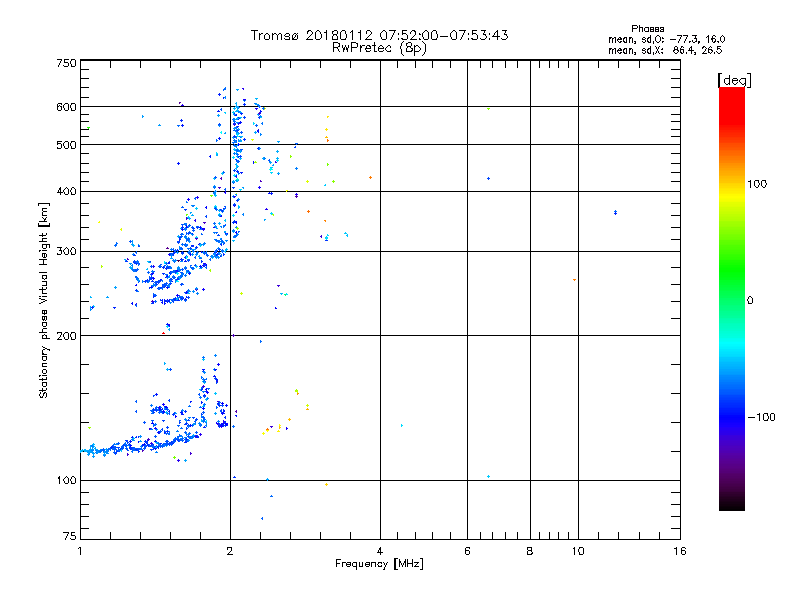
Task: Click y-axis tick label '500'
Action: (x=67, y=145)
